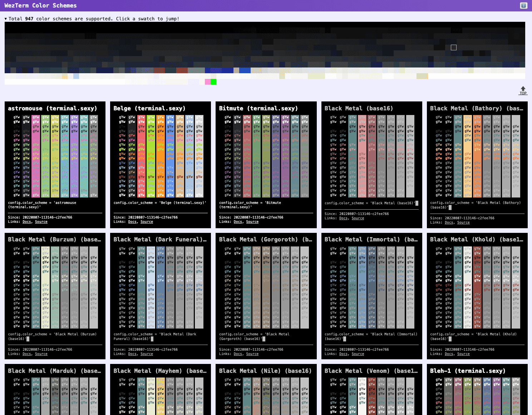Open Docs link under Black Metal (base16)
Image resolution: width=532 pixels, height=415 pixels.
coord(343,218)
